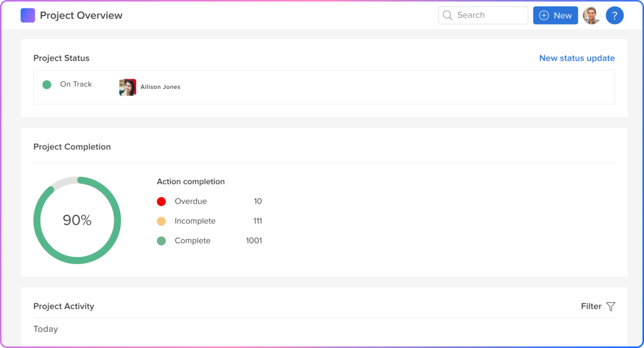Viewport: 644px width, 348px height.
Task: Expand the Today activity group
Action: (x=46, y=329)
